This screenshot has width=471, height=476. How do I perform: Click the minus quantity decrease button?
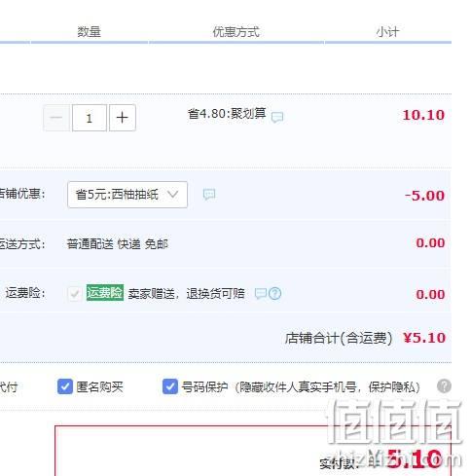[x=56, y=118]
